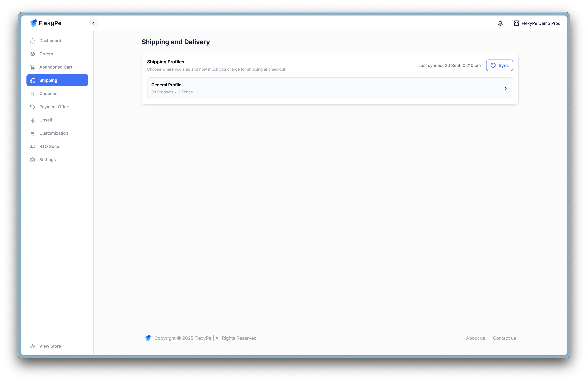Click the Payment Offers tag icon

[x=33, y=107]
